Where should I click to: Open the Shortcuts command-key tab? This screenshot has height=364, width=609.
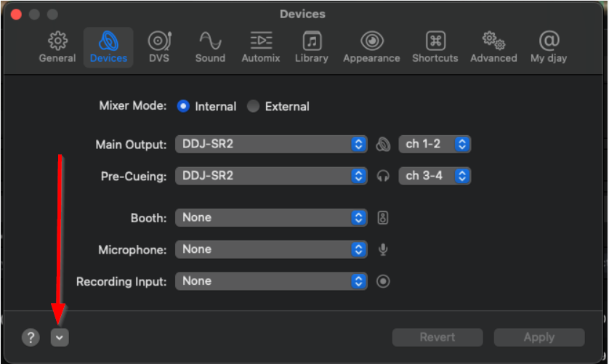point(435,47)
